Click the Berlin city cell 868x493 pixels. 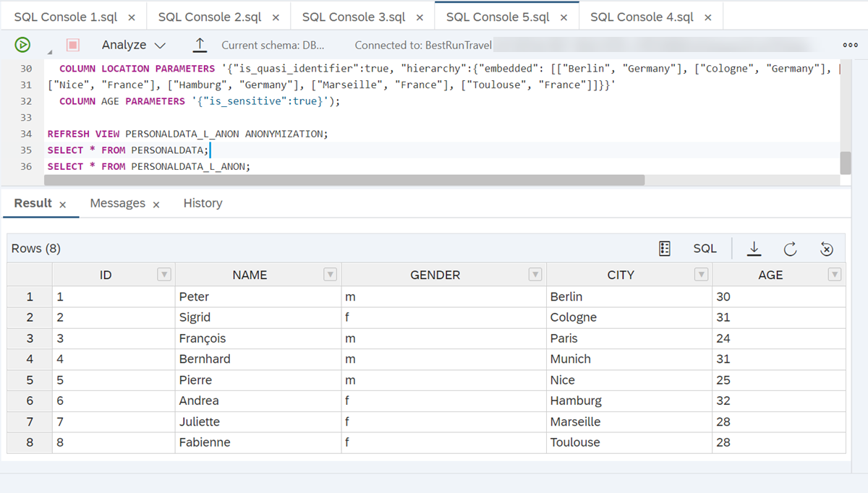(x=629, y=296)
